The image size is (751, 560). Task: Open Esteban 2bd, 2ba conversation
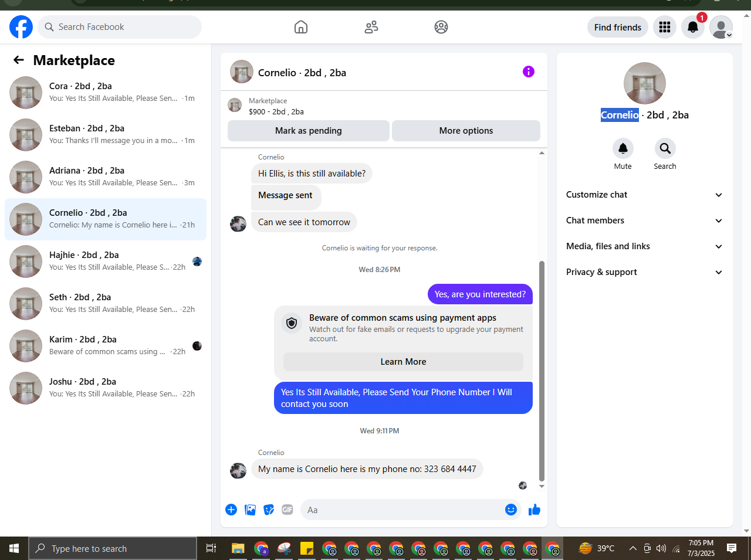click(x=106, y=135)
